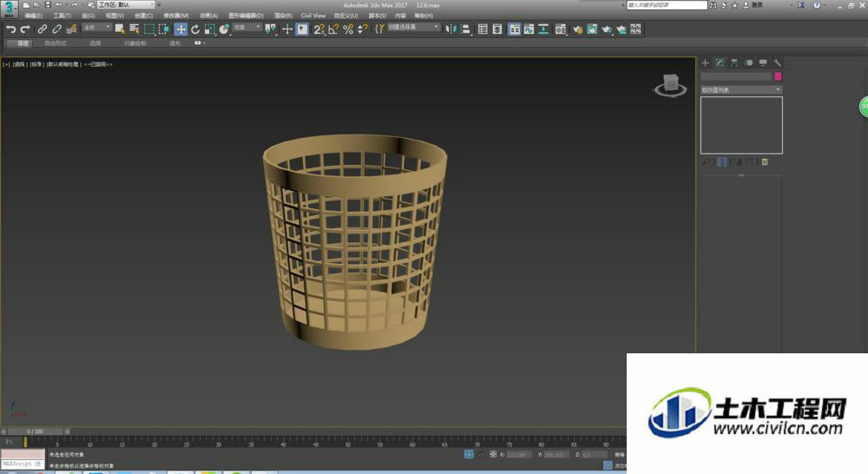Open the menu ending in (A)
The width and height of the screenshot is (868, 474).
[x=208, y=16]
